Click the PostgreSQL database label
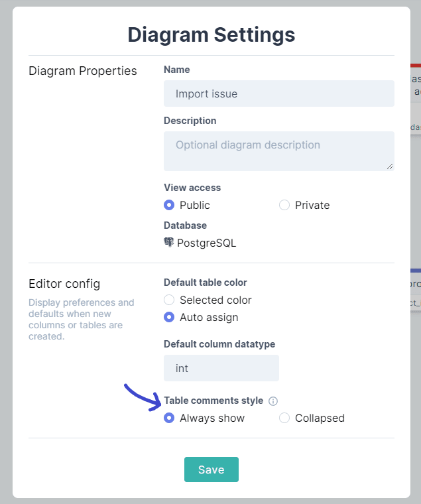 (207, 243)
